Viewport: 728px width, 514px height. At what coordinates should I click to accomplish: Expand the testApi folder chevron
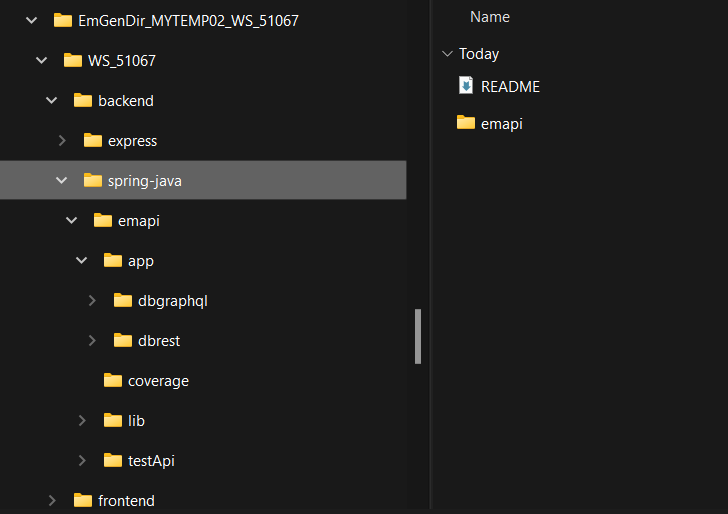click(82, 460)
